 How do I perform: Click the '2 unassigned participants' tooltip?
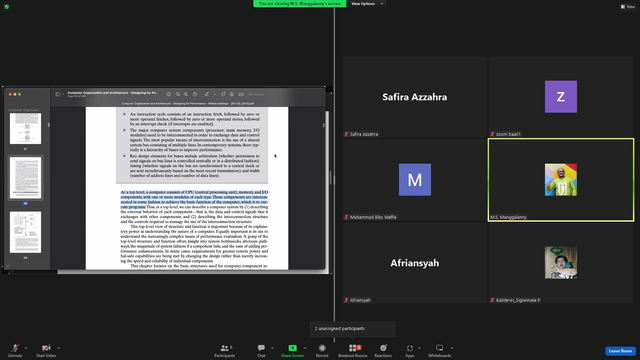353,329
